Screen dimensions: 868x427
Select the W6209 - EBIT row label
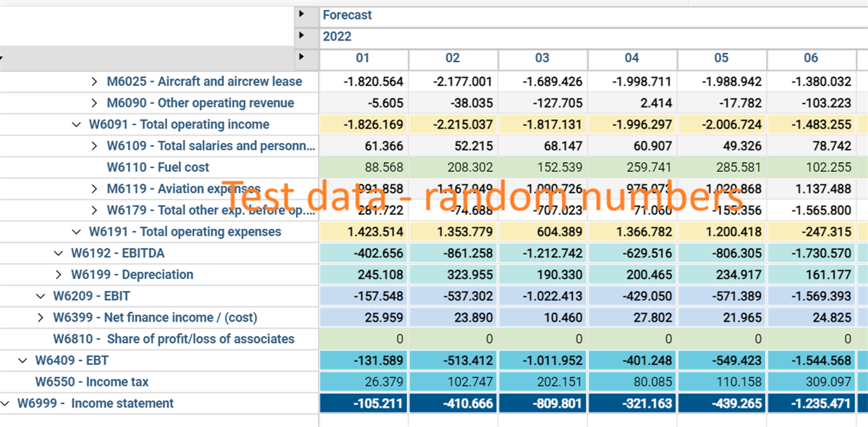point(92,296)
